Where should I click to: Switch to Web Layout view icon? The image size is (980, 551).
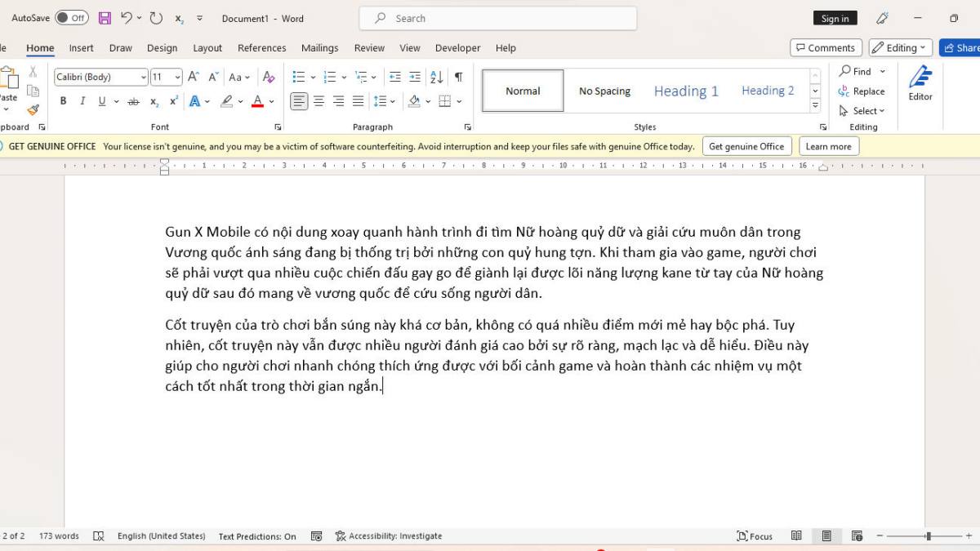coord(857,536)
